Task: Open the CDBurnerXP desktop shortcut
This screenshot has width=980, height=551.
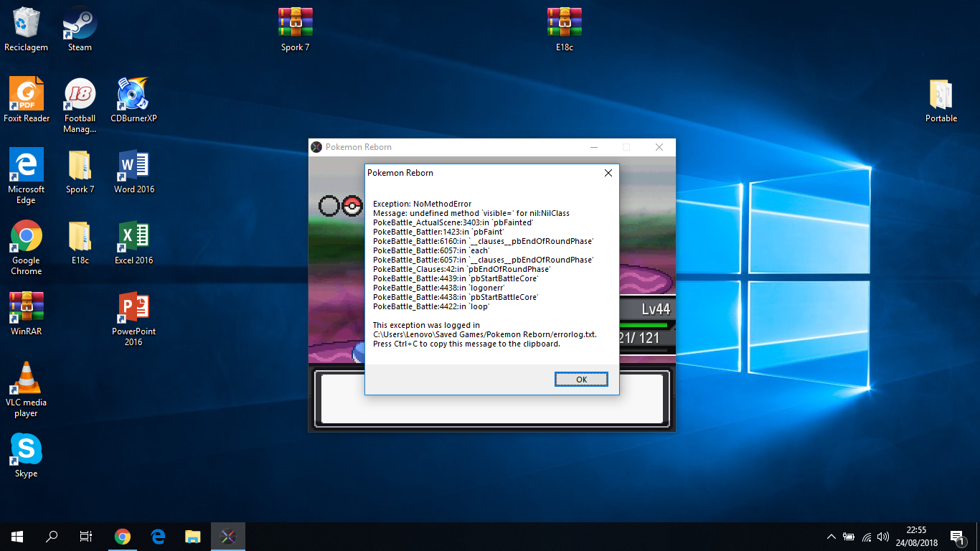Action: coord(133,95)
